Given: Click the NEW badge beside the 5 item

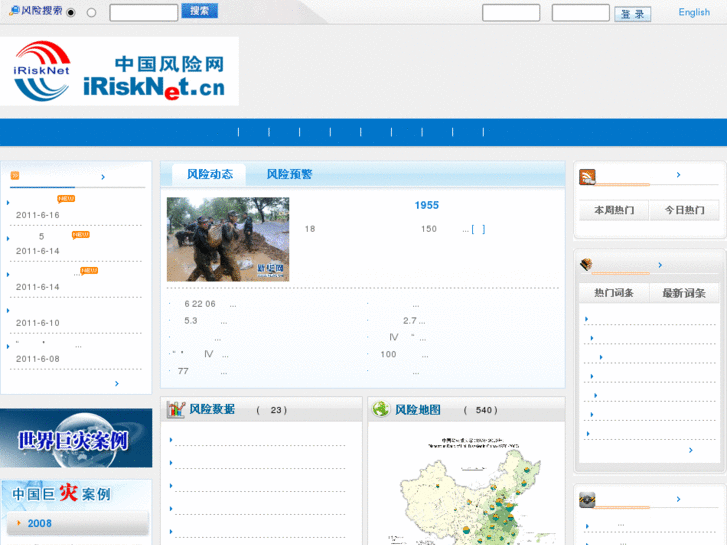Looking at the screenshot, I should pyautogui.click(x=81, y=235).
